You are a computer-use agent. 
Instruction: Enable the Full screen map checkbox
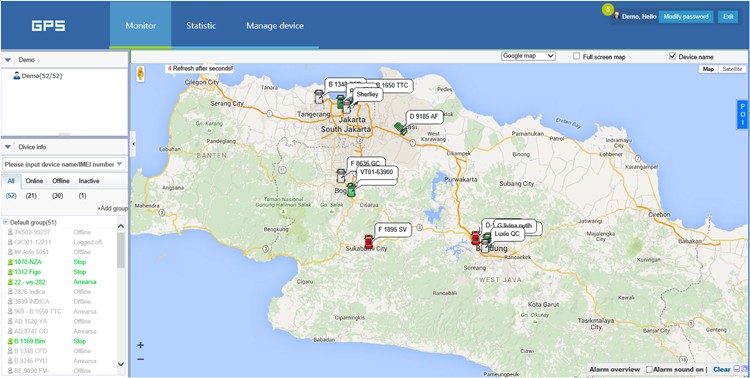tap(577, 56)
